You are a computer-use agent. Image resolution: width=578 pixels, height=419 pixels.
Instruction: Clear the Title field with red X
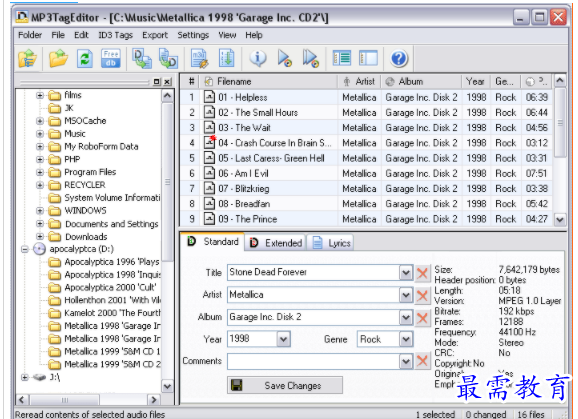point(422,273)
